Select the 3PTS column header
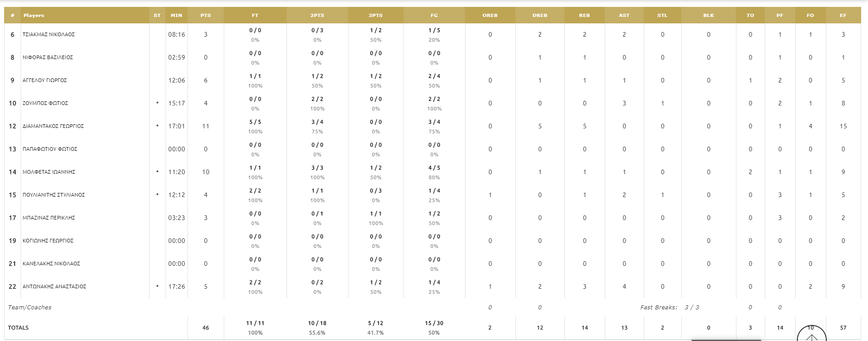Viewport: 868px width, 341px height. (x=376, y=16)
